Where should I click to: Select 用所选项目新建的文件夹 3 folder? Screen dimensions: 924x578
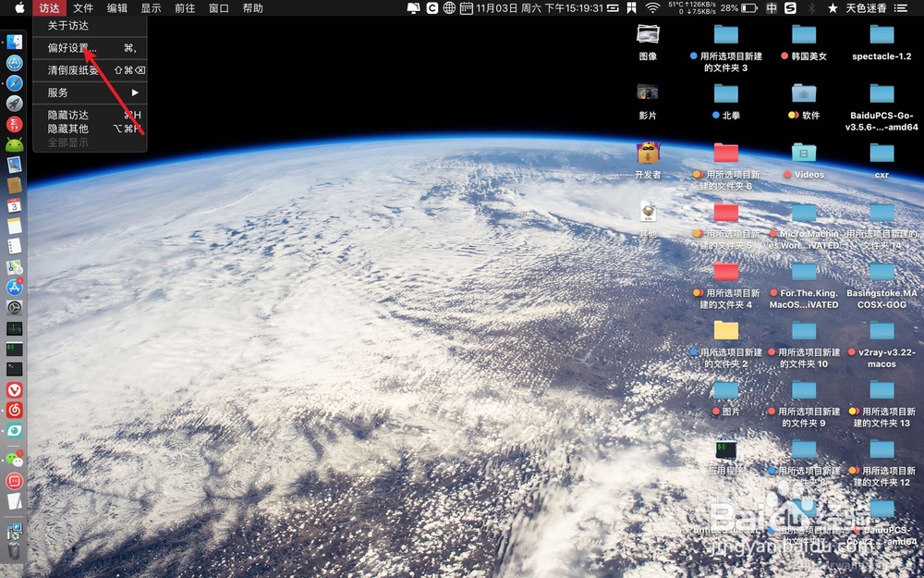pyautogui.click(x=726, y=48)
